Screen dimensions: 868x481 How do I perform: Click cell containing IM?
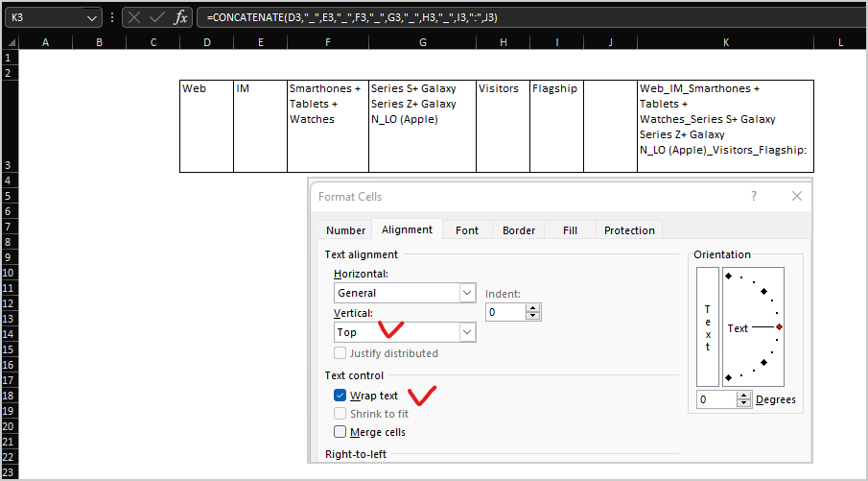tap(260, 127)
